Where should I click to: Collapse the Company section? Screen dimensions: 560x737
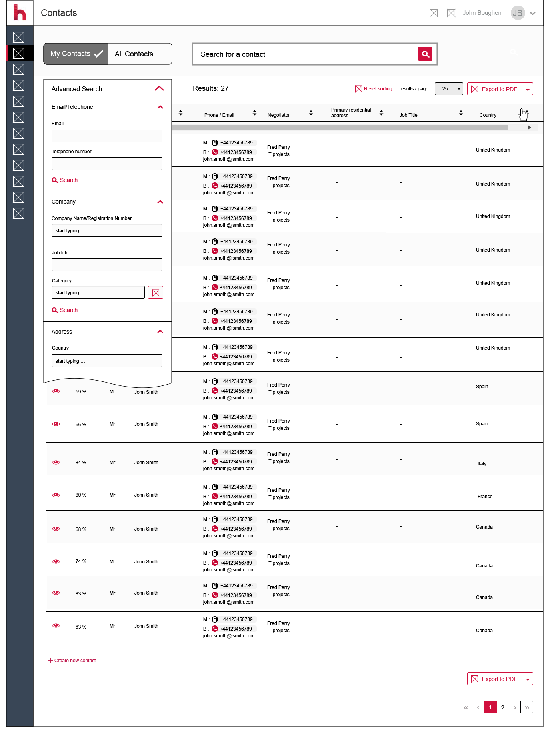pyautogui.click(x=160, y=202)
